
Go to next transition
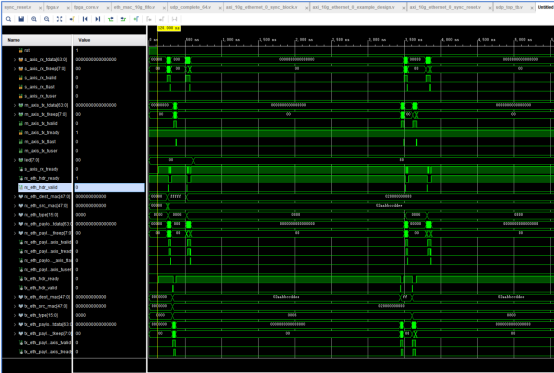tap(123, 19)
